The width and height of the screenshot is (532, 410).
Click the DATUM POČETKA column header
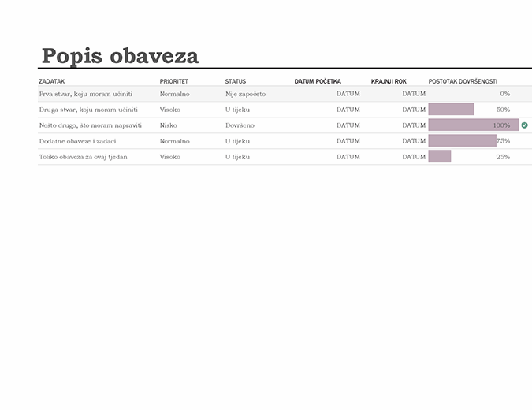click(318, 81)
